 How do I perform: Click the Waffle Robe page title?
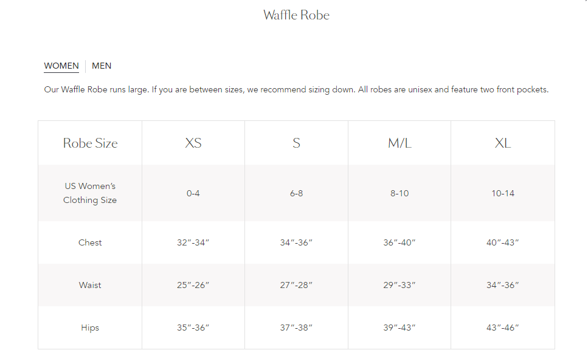coord(296,15)
